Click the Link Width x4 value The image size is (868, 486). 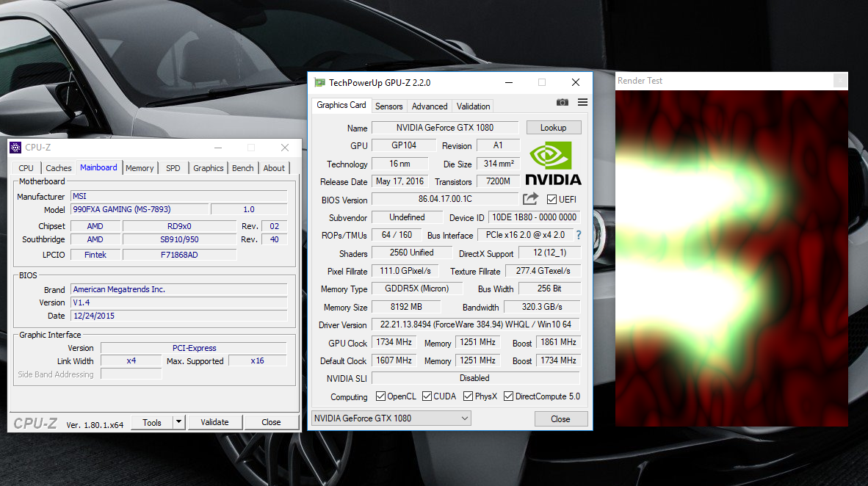pyautogui.click(x=131, y=360)
